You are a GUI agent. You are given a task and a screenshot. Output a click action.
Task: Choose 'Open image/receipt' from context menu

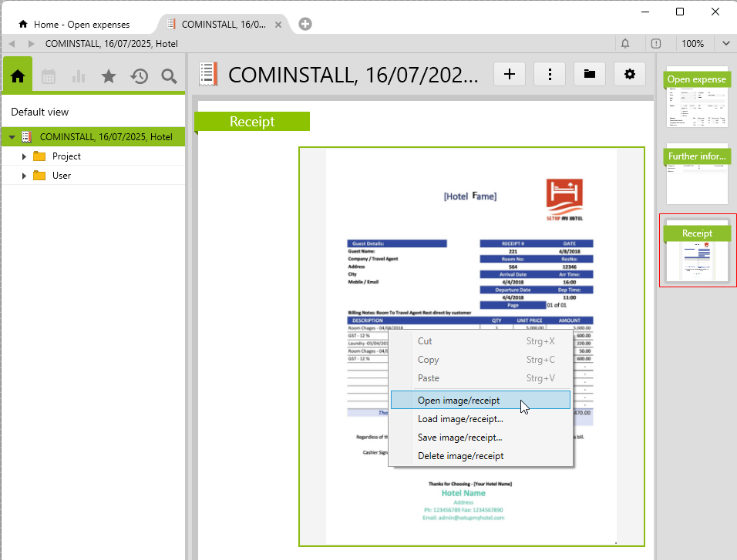point(459,401)
